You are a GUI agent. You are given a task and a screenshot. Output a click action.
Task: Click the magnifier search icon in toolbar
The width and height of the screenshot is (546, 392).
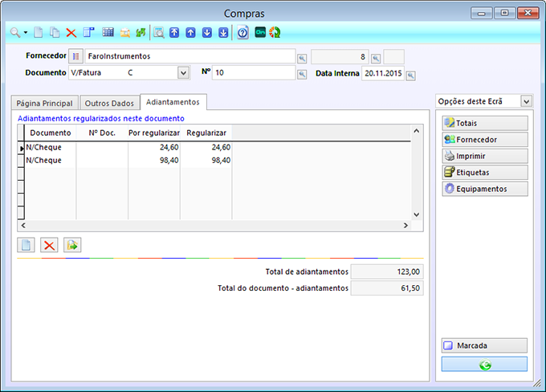pyautogui.click(x=15, y=33)
